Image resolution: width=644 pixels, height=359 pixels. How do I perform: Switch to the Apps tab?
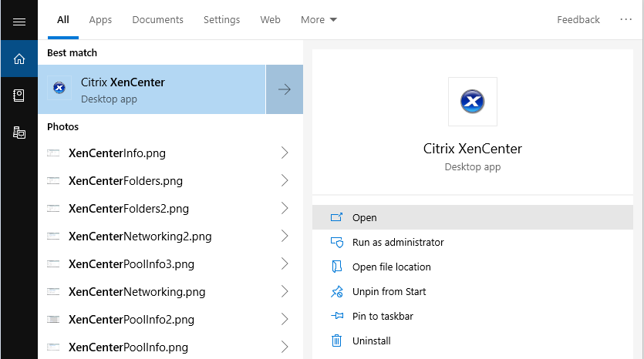100,20
